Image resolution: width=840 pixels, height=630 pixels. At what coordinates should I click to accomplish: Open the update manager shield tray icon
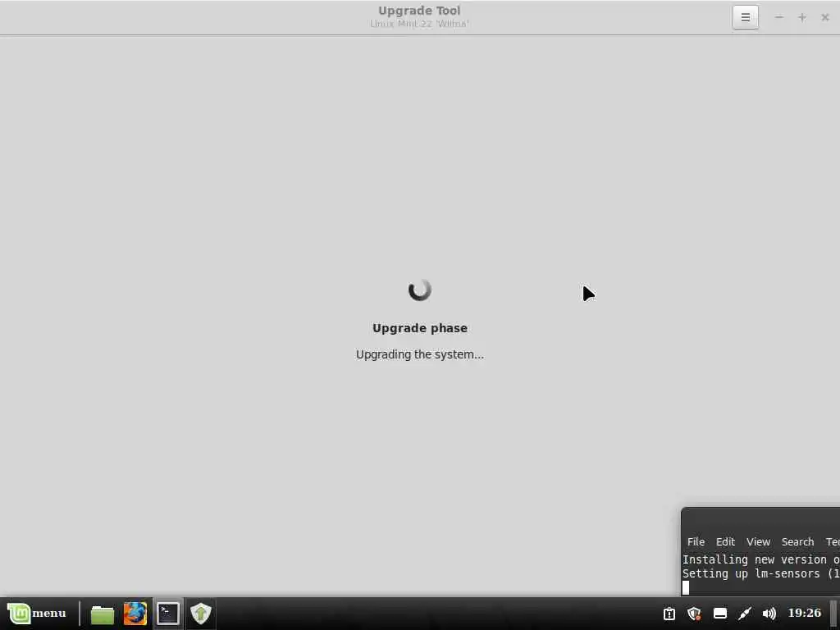pyautogui.click(x=694, y=614)
